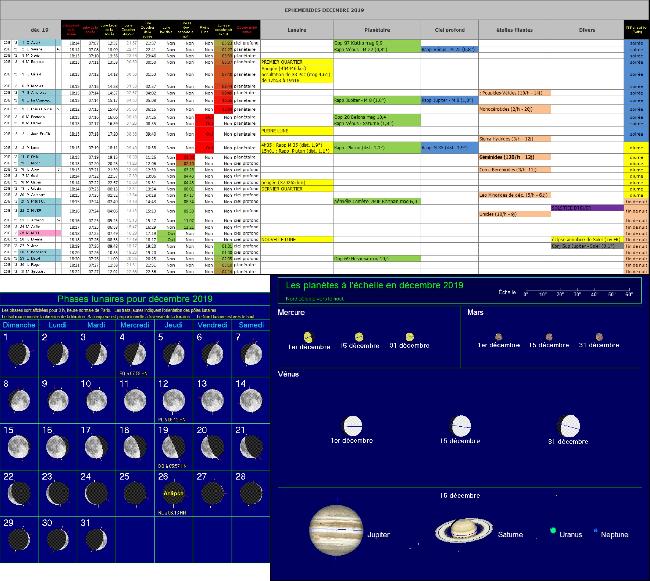Click the Échelle scale ruler
This screenshot has height=581, width=650.
(x=577, y=292)
